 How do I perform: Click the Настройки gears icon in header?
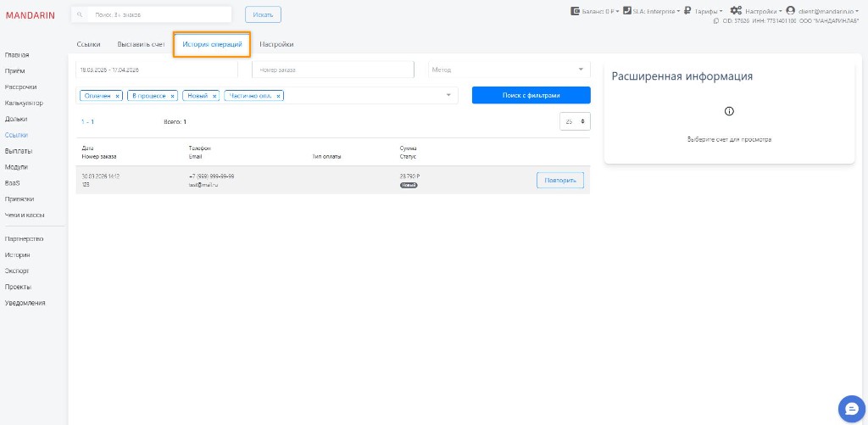[736, 11]
